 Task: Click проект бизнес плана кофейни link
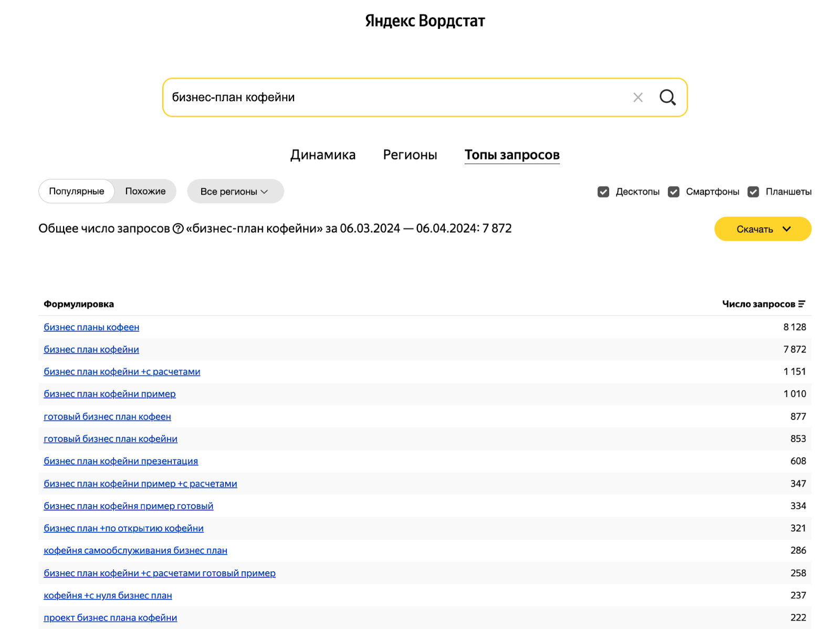point(110,618)
